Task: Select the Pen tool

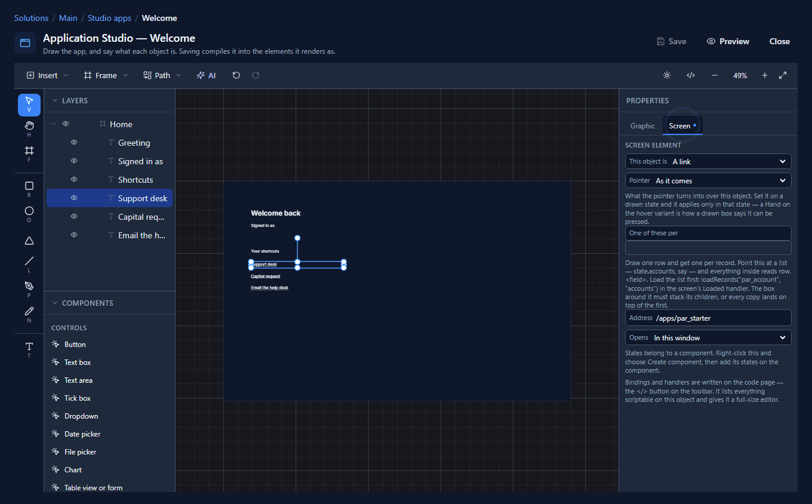Action: (x=29, y=289)
